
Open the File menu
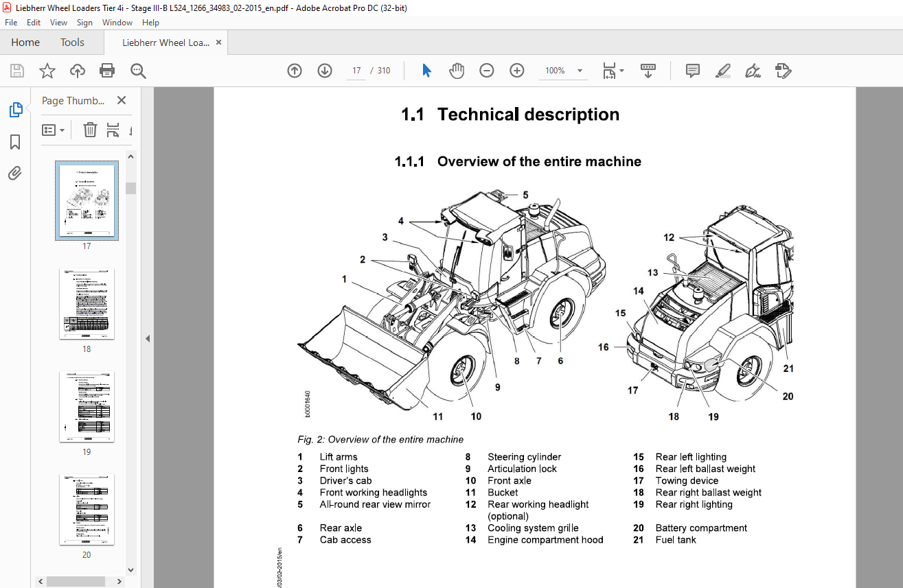[11, 23]
